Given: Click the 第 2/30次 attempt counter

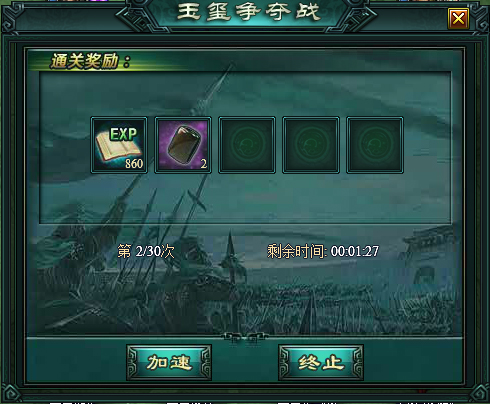Looking at the screenshot, I should pos(146,251).
